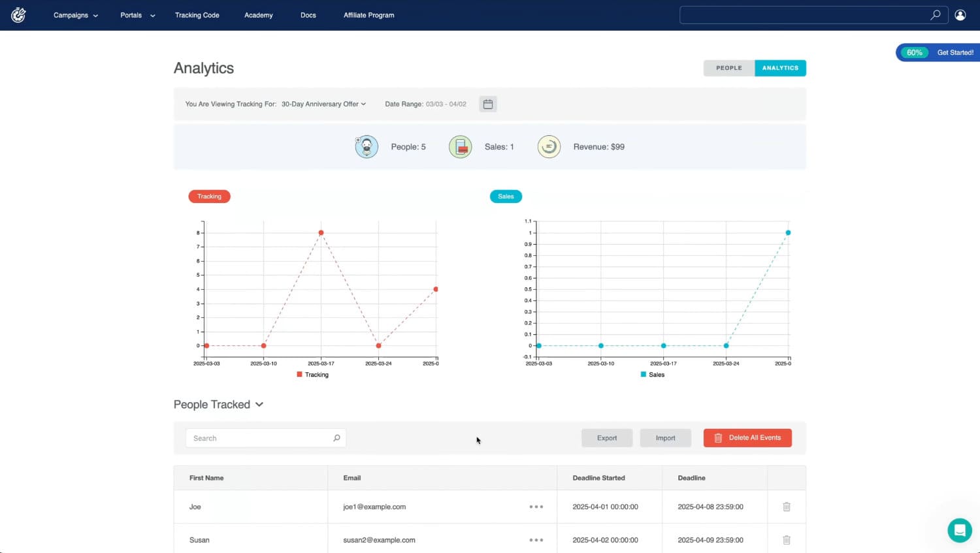Click the 60% Get Started progress badge
This screenshot has width=980, height=553.
click(x=938, y=52)
